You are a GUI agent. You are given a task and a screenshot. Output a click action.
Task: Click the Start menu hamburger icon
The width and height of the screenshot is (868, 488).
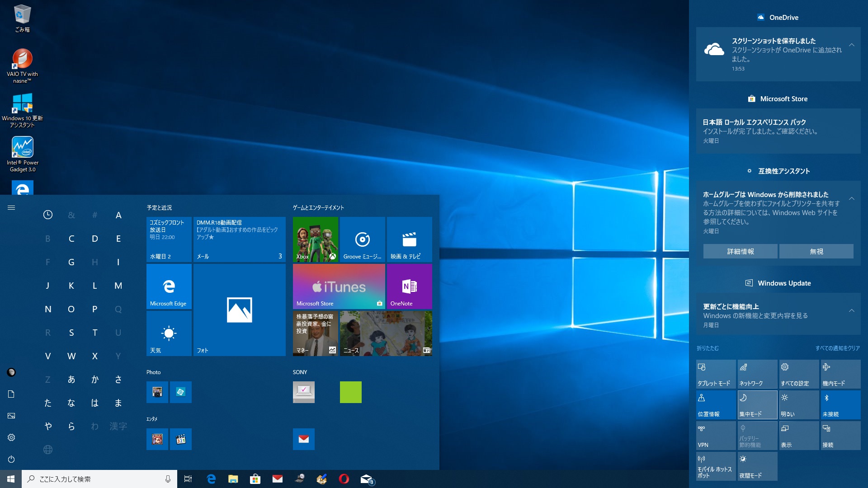(11, 207)
